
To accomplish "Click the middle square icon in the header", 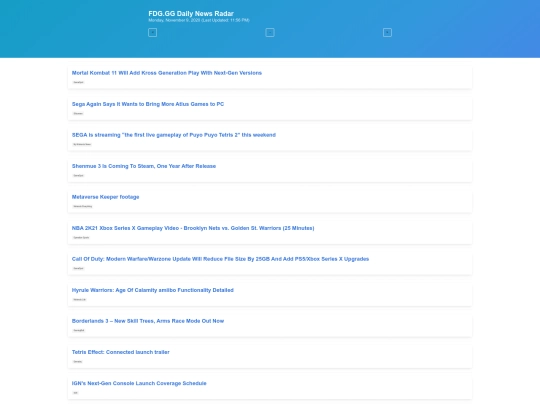I will click(x=270, y=33).
